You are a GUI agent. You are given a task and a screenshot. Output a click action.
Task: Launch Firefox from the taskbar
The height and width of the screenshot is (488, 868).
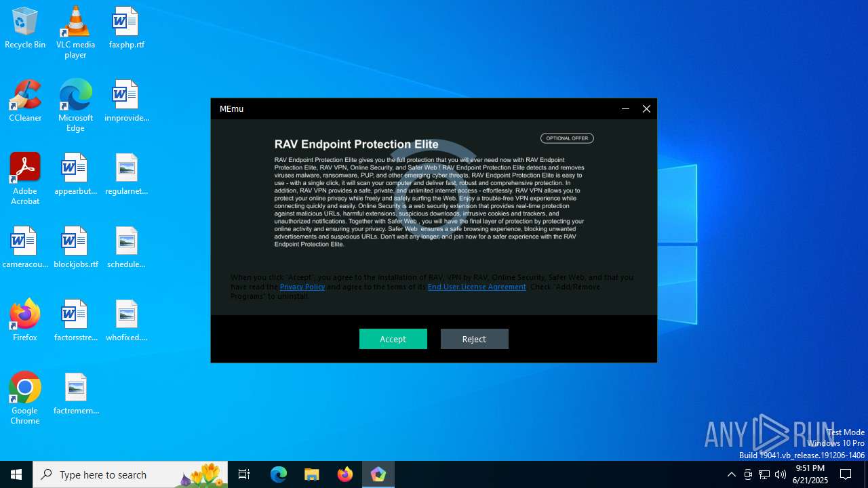tap(345, 474)
